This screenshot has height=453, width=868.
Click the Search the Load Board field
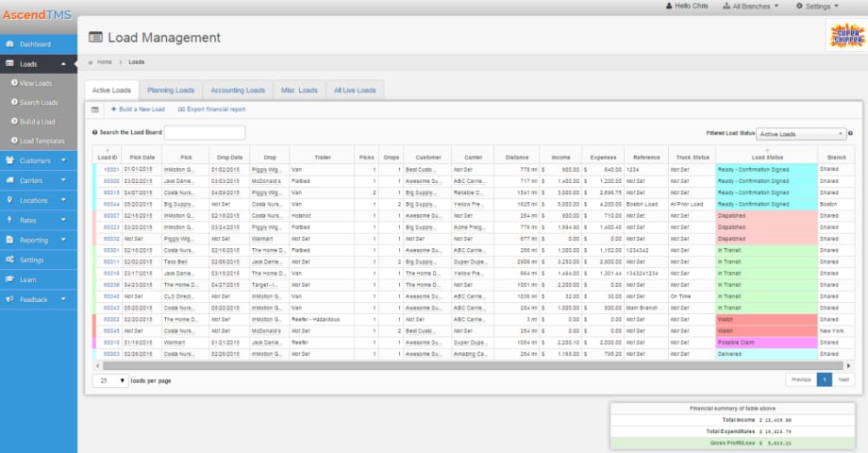[x=205, y=132]
